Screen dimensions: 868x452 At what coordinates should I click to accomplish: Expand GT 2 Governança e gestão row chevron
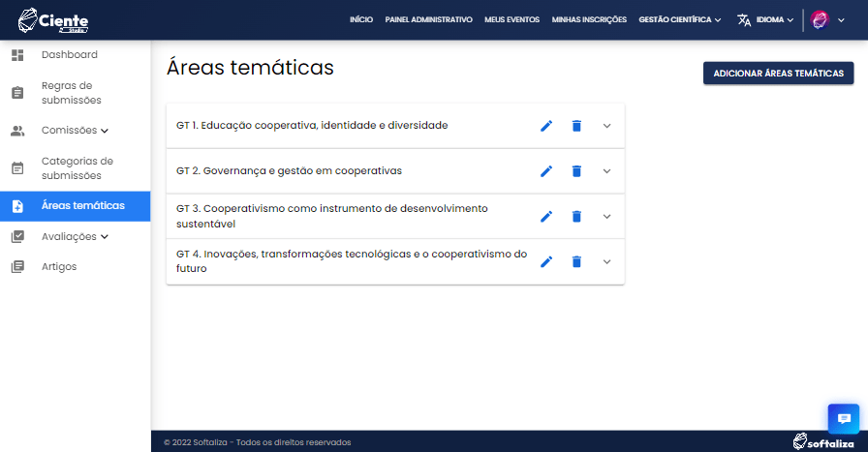pos(606,171)
